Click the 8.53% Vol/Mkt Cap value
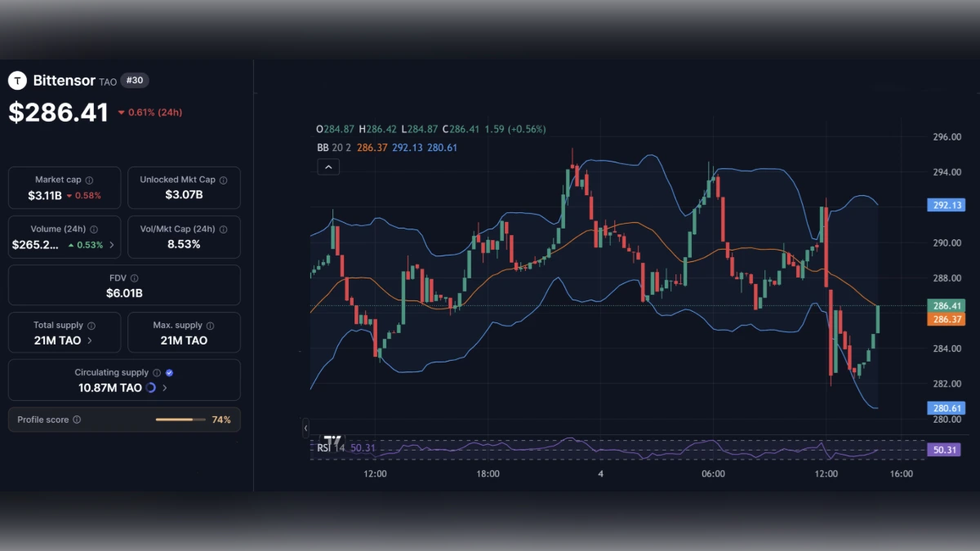The image size is (980, 551). click(x=184, y=244)
